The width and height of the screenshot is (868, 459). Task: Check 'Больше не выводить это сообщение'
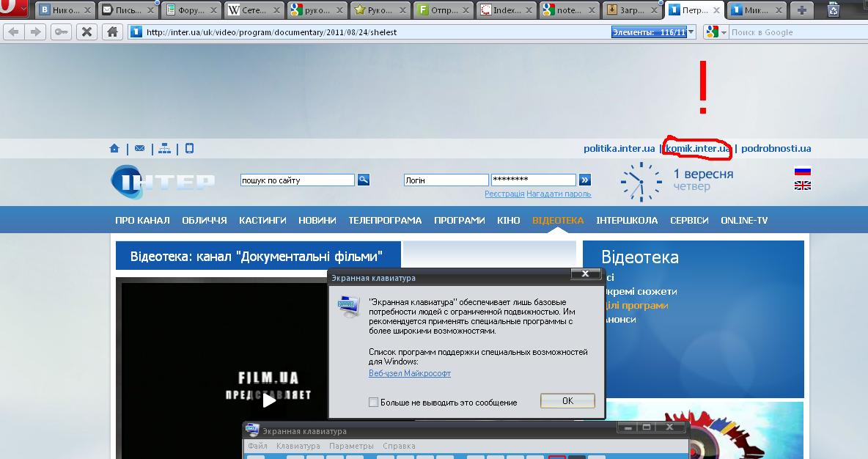[x=374, y=403]
